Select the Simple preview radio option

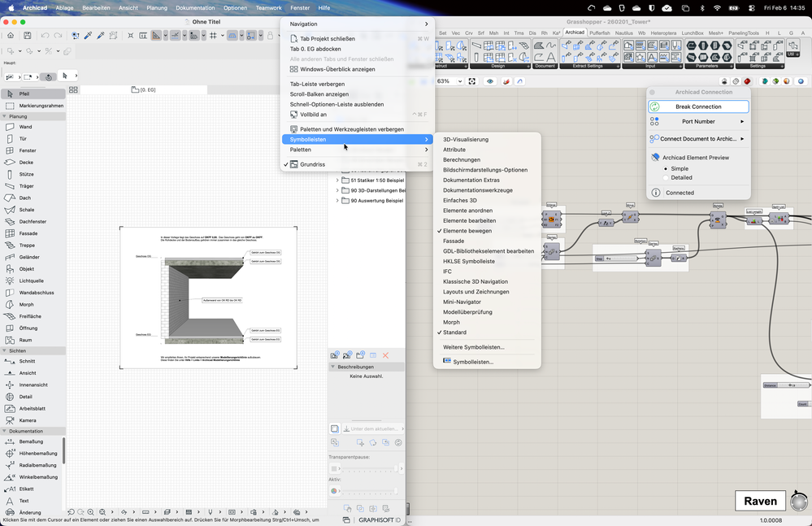666,169
